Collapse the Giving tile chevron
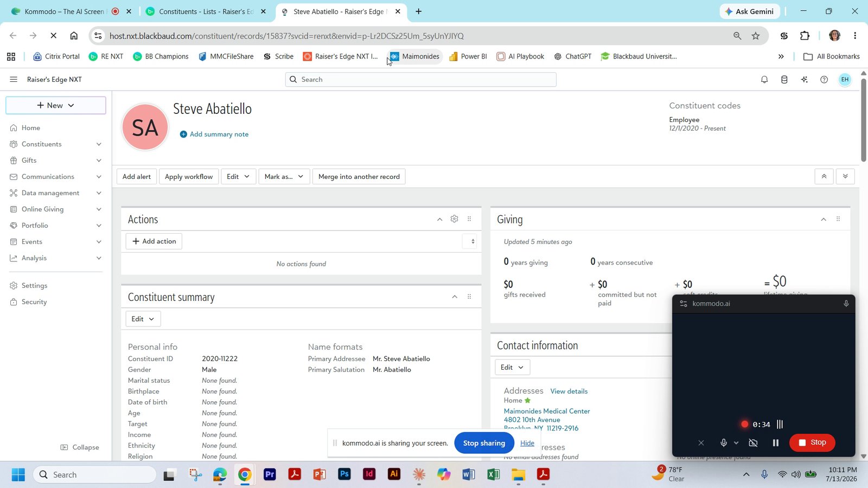Viewport: 868px width, 488px height. pos(824,219)
